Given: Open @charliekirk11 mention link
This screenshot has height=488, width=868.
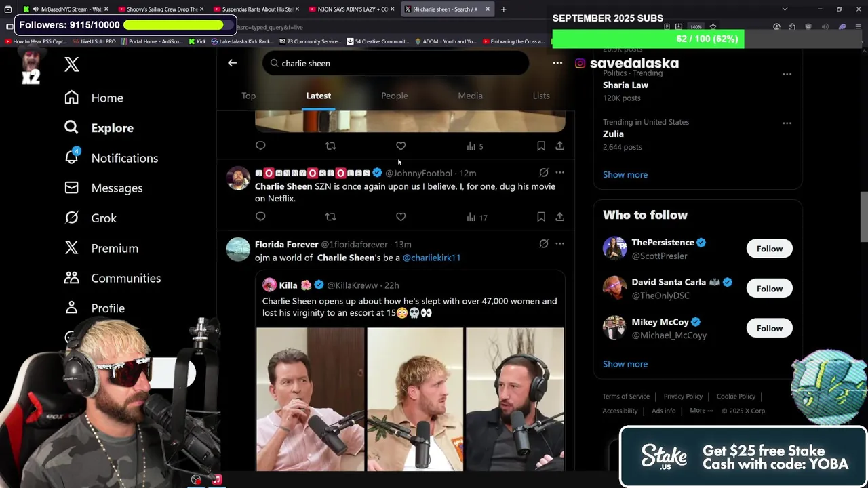Looking at the screenshot, I should click(431, 258).
